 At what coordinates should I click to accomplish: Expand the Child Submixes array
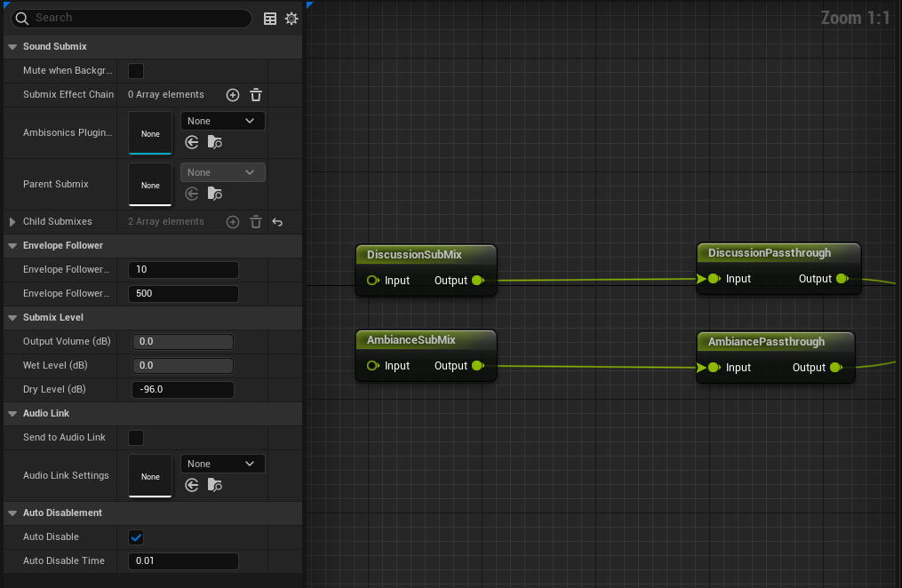coord(12,222)
